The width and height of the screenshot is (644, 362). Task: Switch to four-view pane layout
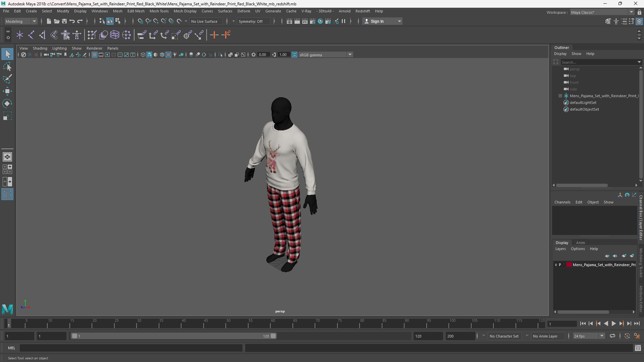click(7, 169)
